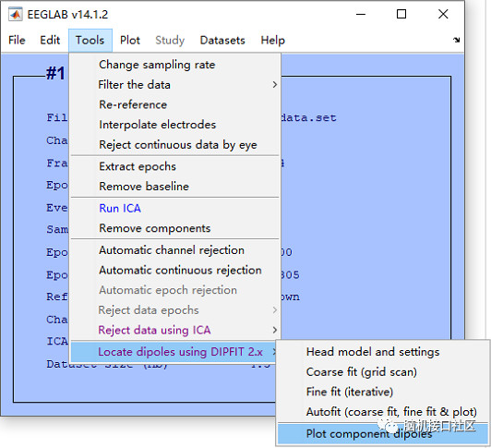The height and width of the screenshot is (448, 491).
Task: Close the open Tools menu
Action: [x=90, y=40]
